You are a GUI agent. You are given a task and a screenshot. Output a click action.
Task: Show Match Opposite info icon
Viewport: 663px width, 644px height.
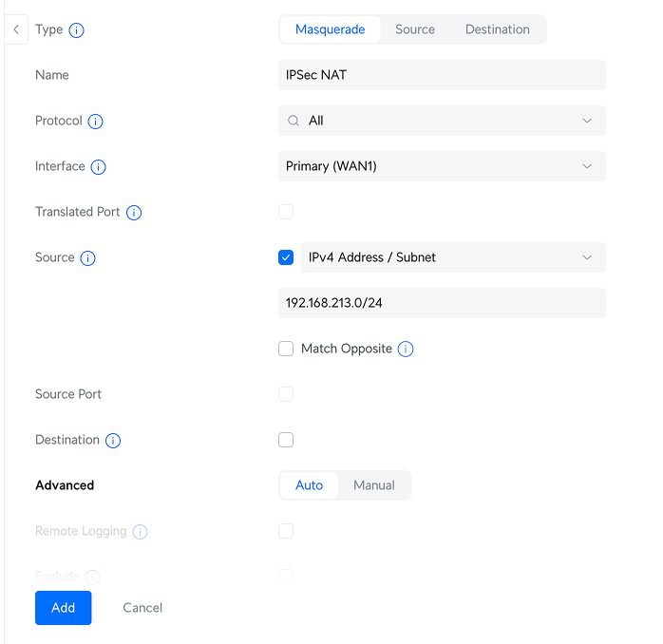click(x=406, y=350)
